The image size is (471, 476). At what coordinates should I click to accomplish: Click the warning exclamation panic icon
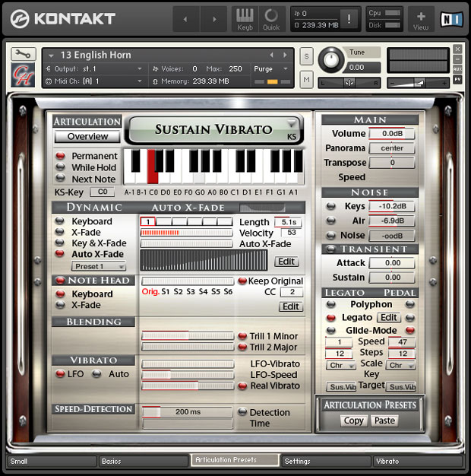click(349, 19)
